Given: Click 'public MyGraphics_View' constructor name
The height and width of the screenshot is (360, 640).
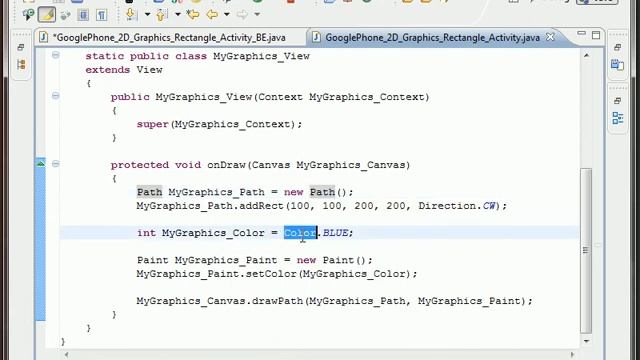Looking at the screenshot, I should coord(204,97).
